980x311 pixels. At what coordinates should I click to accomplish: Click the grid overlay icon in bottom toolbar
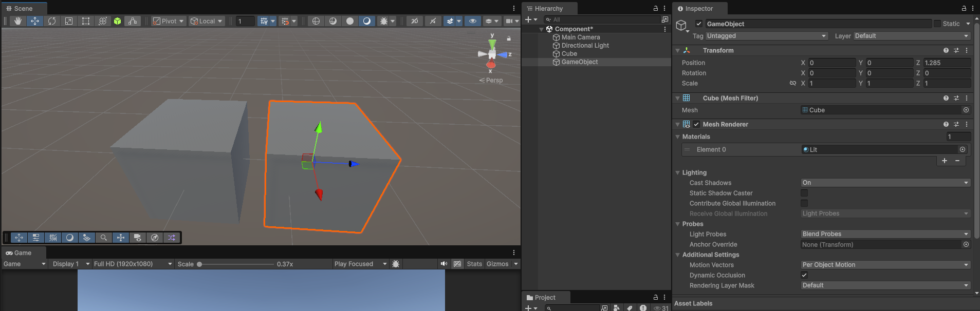pyautogui.click(x=53, y=238)
